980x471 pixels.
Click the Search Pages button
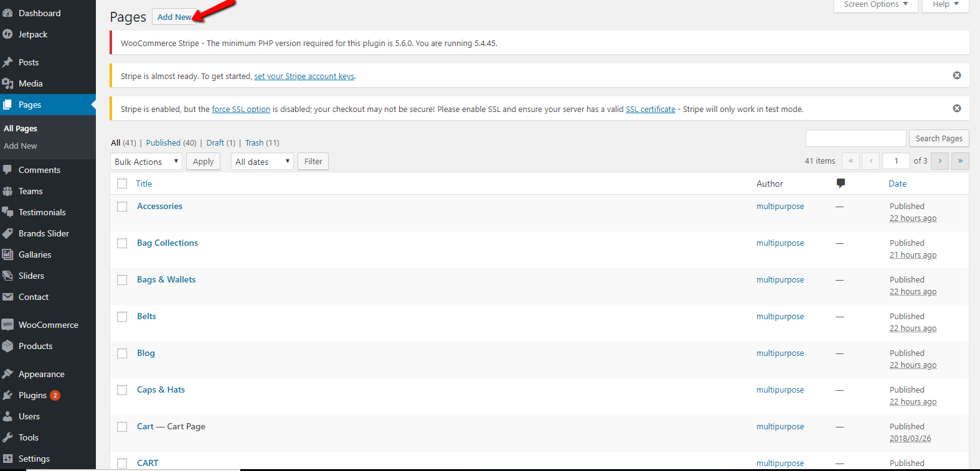click(939, 138)
